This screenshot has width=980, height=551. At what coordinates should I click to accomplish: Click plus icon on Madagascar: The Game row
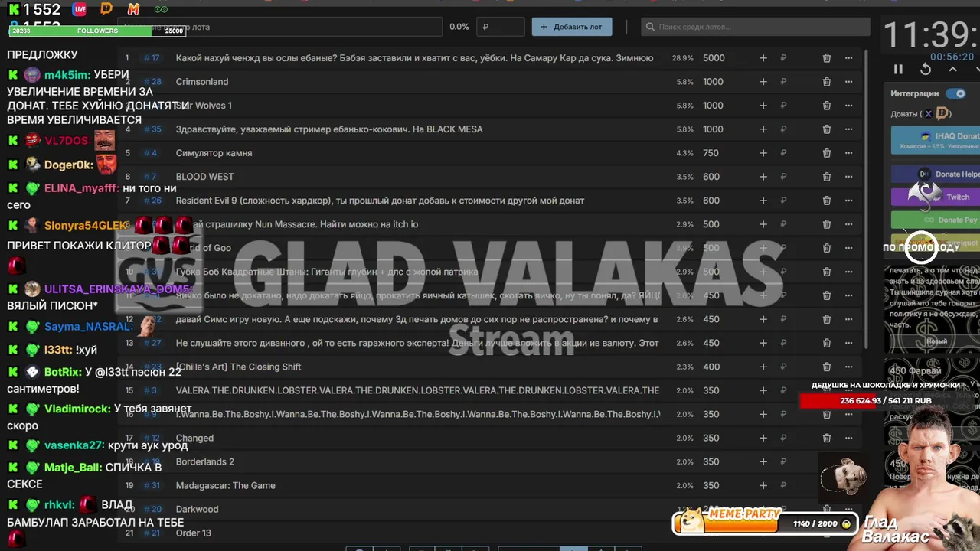click(x=763, y=486)
